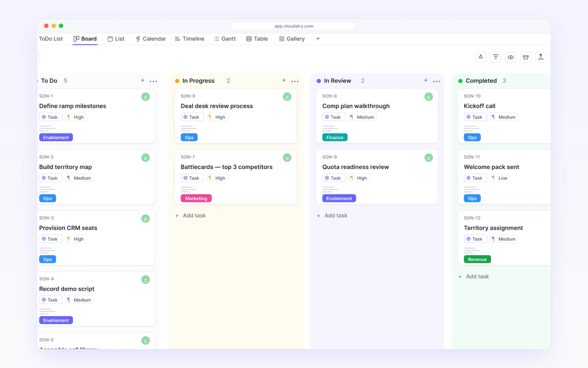The height and width of the screenshot is (368, 588).
Task: Open the Timeline view tab
Action: pyautogui.click(x=190, y=39)
